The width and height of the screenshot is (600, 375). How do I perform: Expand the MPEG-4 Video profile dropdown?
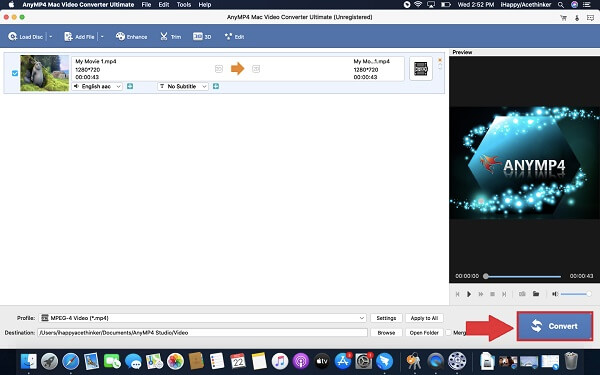click(203, 318)
